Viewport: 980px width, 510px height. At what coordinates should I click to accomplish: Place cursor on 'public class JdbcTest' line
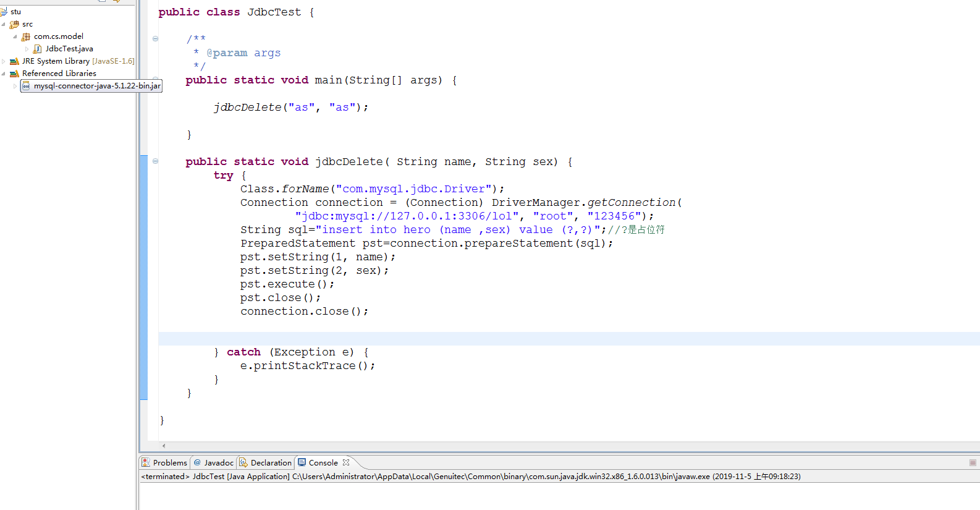(237, 12)
